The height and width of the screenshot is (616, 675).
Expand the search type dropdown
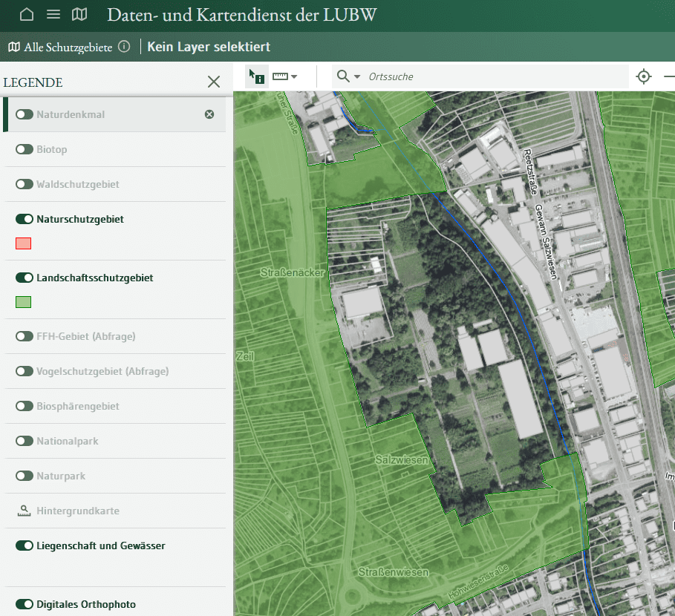[x=357, y=76]
